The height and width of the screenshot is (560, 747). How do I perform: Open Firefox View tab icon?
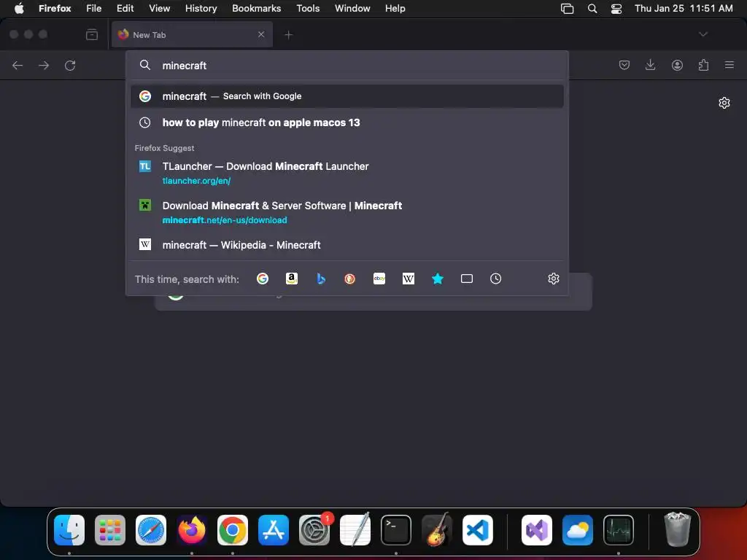point(92,35)
